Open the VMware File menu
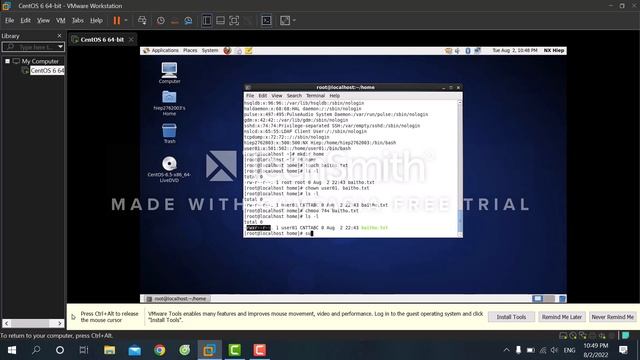The image size is (640, 360). 9,20
